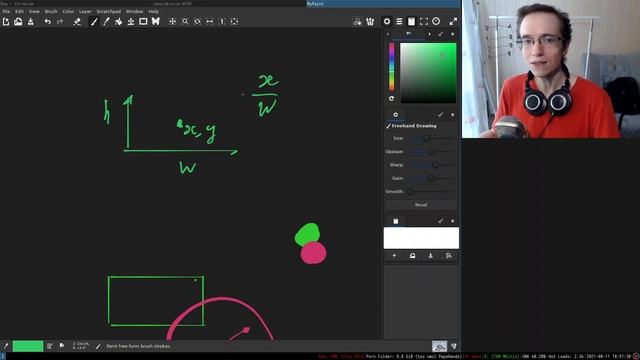Close the scratchpad panel
Screen dimensions: 640x360
point(453,221)
